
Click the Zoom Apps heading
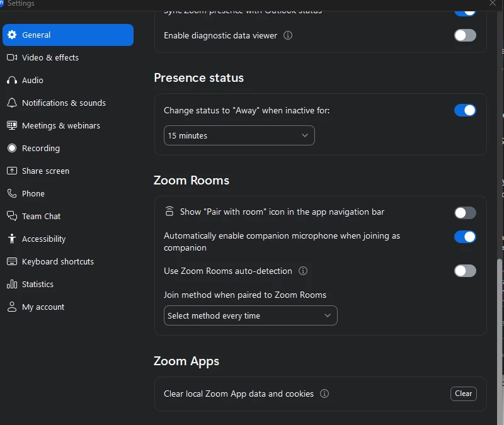coord(186,361)
